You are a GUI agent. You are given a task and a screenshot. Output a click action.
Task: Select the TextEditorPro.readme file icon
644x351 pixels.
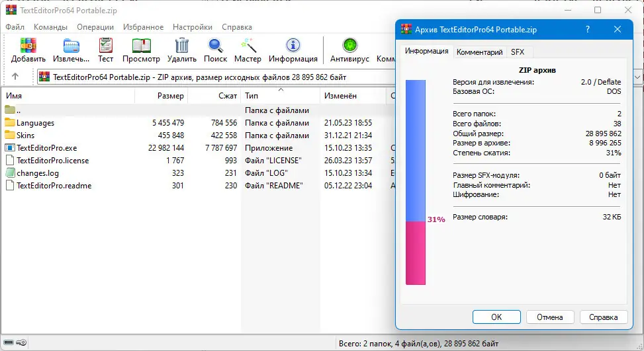click(10, 185)
